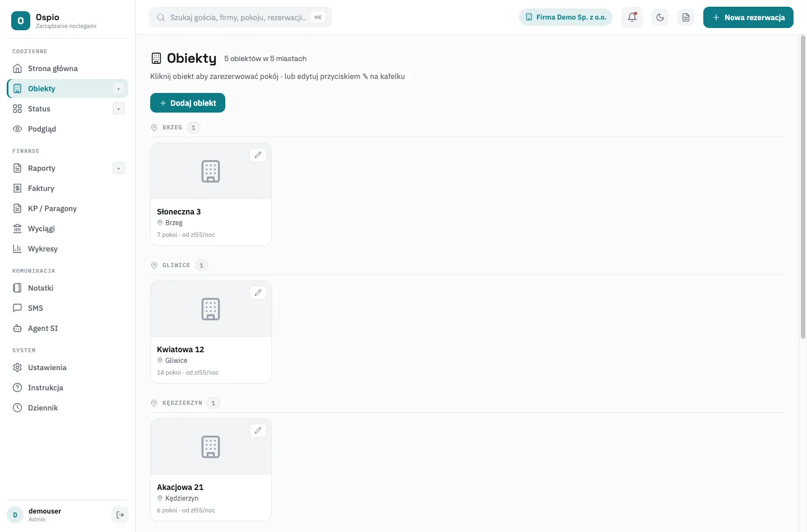
Task: Expand the Raporty submenu arrow
Action: [x=119, y=168]
